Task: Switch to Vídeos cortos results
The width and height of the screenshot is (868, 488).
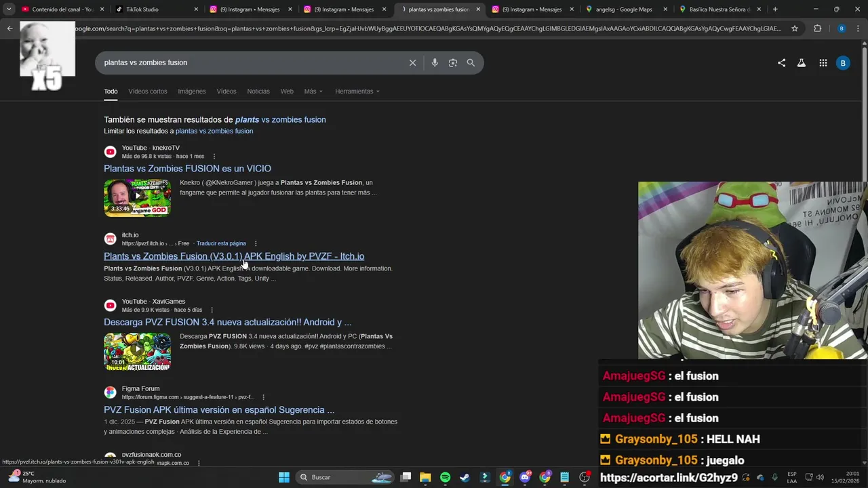Action: (148, 91)
